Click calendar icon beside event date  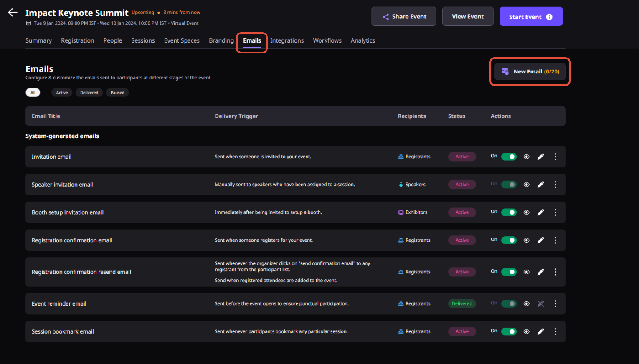click(x=28, y=23)
